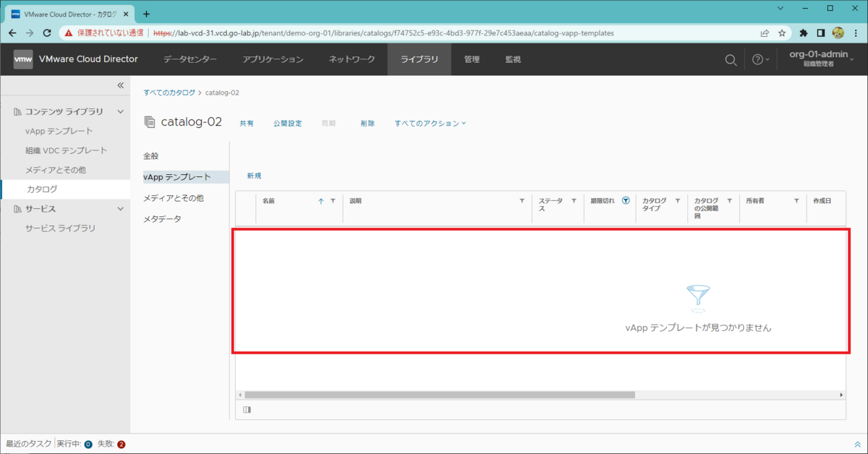Open the tab search chevron in title bar

780,8
